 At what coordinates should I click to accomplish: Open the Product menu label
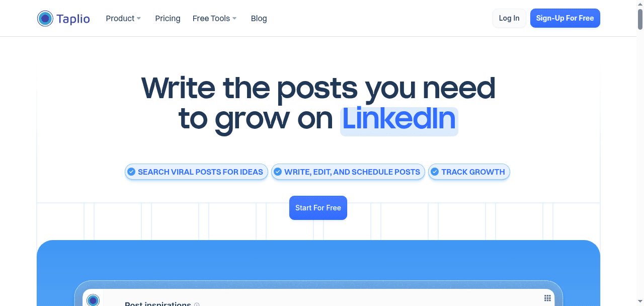coord(120,18)
